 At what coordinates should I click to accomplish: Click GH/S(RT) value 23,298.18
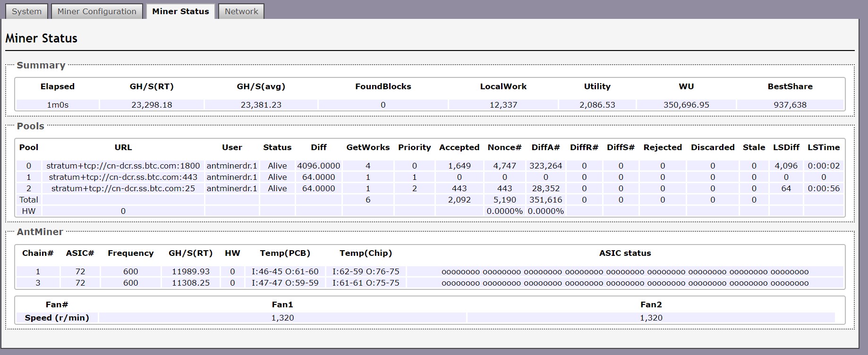pos(152,105)
